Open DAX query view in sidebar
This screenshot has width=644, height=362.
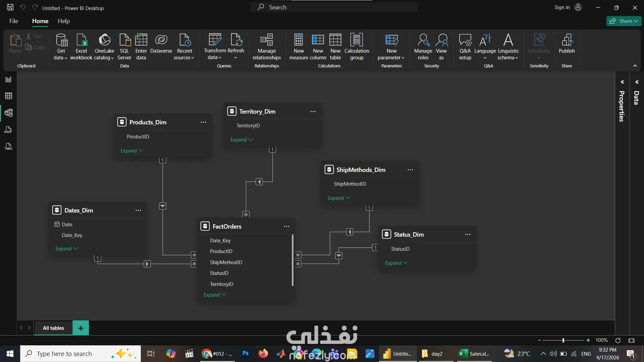click(8, 130)
